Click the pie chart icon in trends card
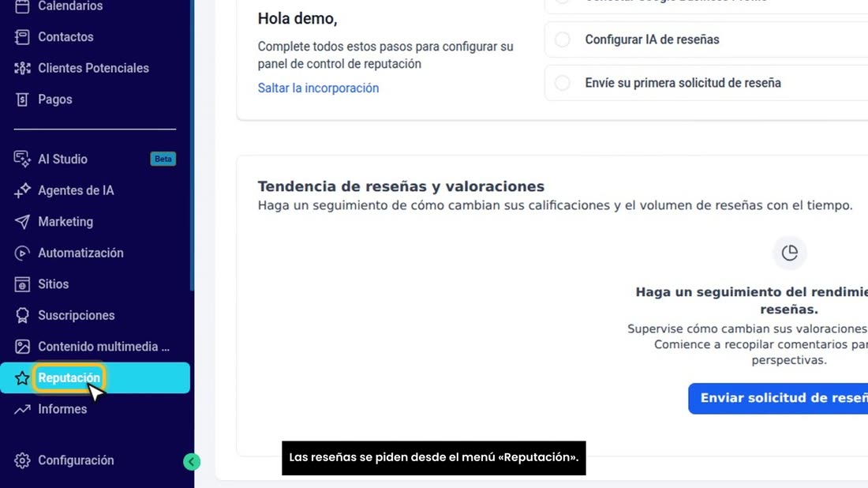 tap(789, 253)
